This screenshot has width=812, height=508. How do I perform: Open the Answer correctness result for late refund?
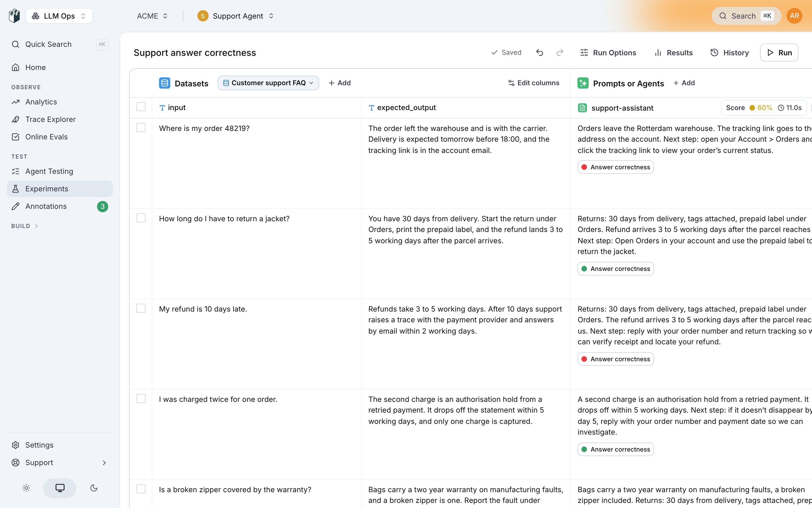(x=615, y=359)
